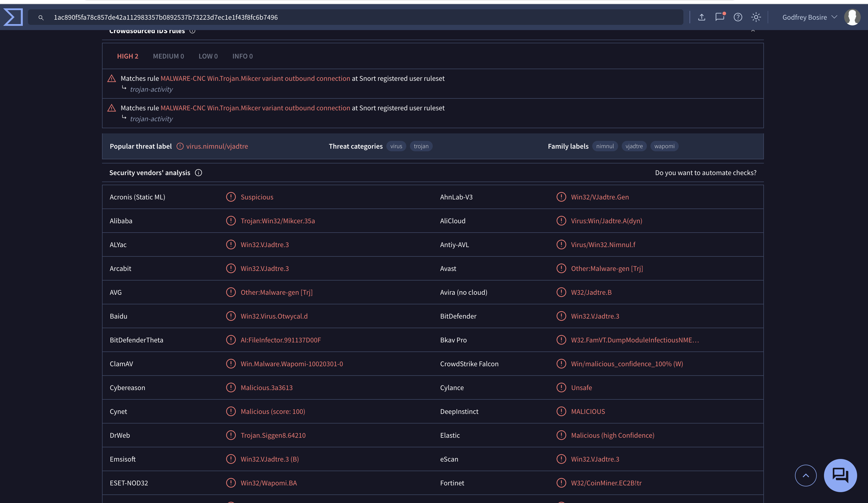The image size is (868, 503).
Task: Select the virus threat category chip
Action: pyautogui.click(x=396, y=146)
